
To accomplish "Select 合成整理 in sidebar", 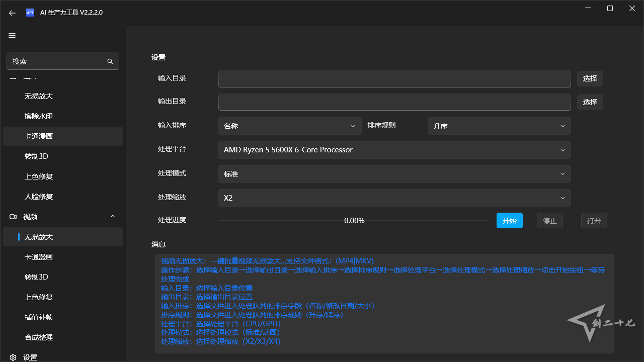I will (63, 337).
